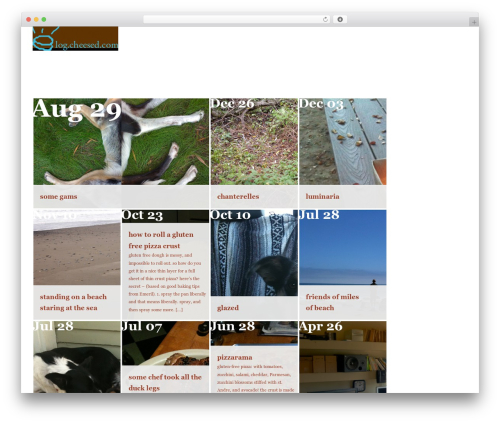Open the 'some gams' post title

point(58,196)
